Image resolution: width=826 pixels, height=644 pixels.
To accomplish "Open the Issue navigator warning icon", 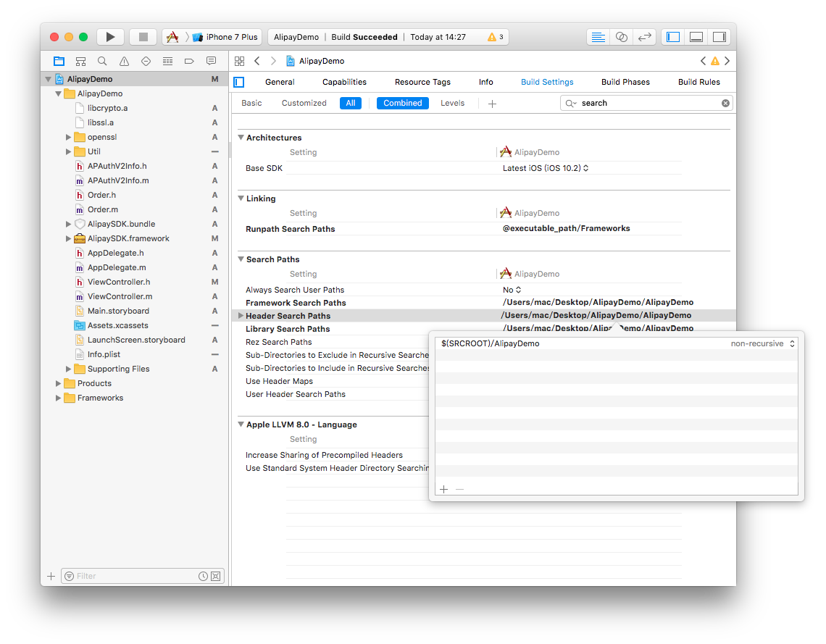I will click(x=125, y=61).
